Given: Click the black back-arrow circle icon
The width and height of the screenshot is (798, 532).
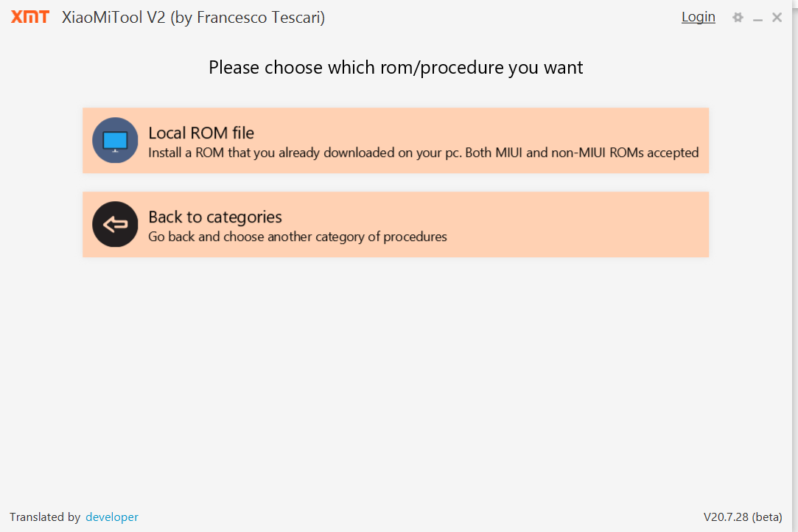Looking at the screenshot, I should coord(115,224).
